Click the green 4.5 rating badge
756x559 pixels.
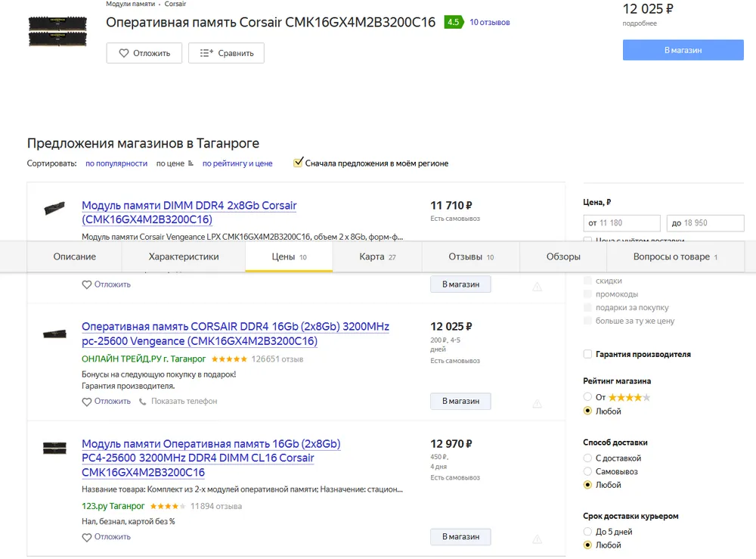[x=453, y=23]
